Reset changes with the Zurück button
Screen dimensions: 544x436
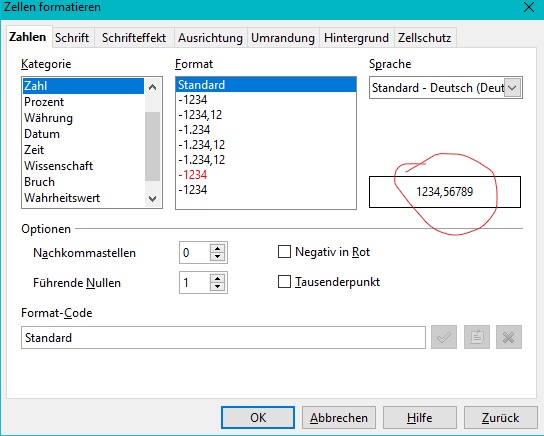pos(500,418)
